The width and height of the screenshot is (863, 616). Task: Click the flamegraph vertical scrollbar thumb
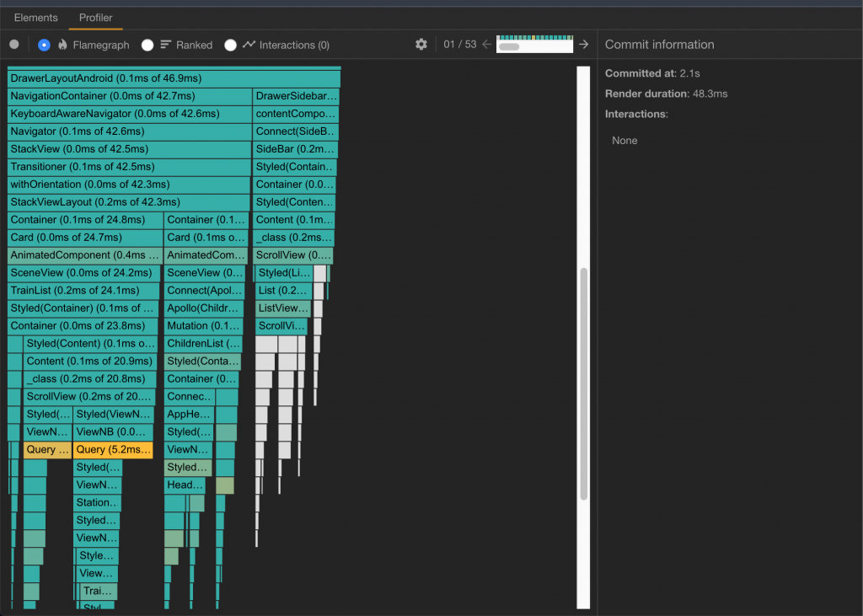pos(583,384)
